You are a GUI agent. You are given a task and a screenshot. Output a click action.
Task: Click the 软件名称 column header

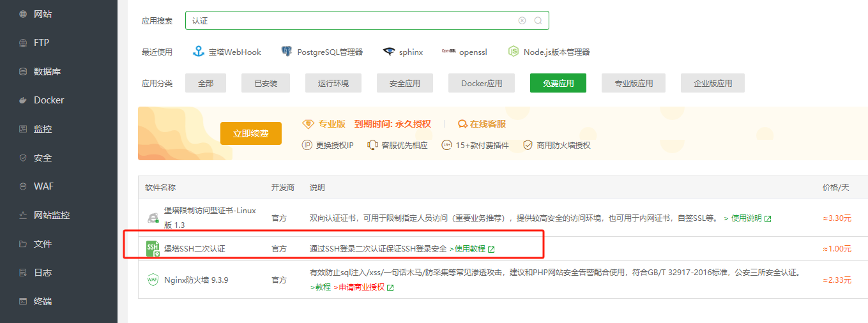(160, 188)
